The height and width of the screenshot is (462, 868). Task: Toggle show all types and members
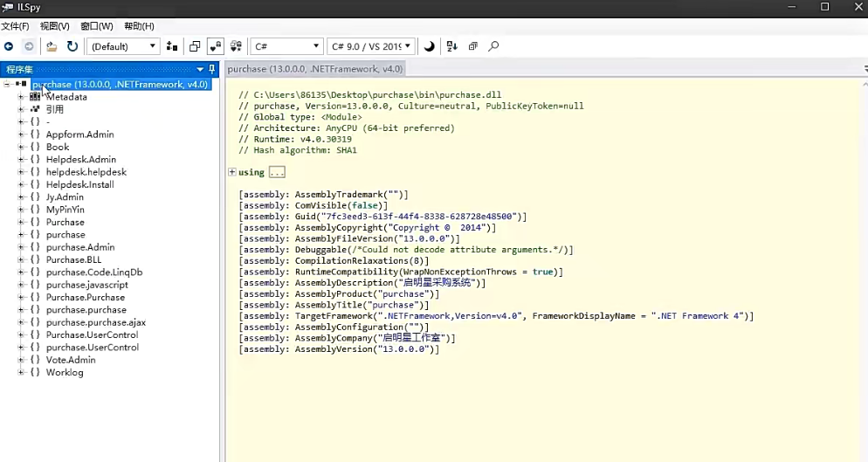pos(237,46)
